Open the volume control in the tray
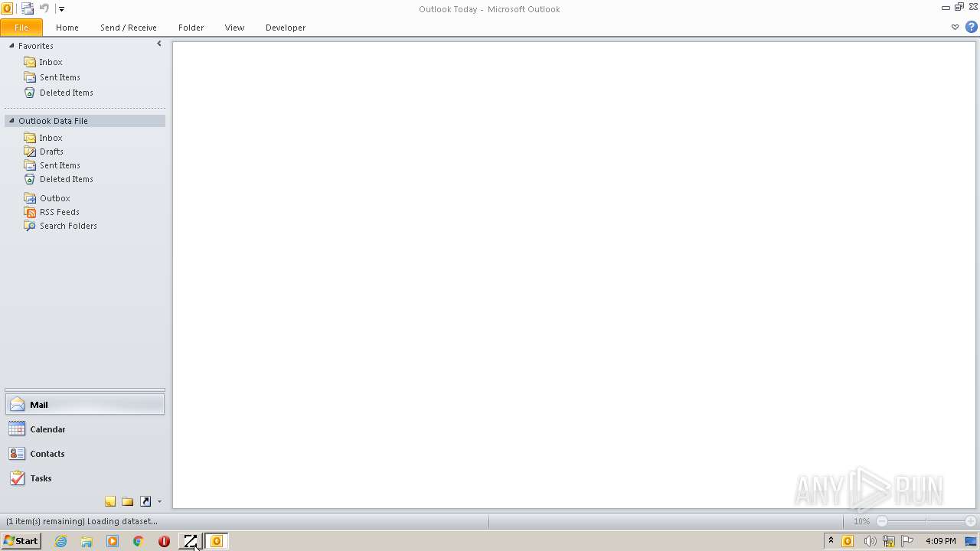Viewport: 980px width, 551px height. click(870, 541)
